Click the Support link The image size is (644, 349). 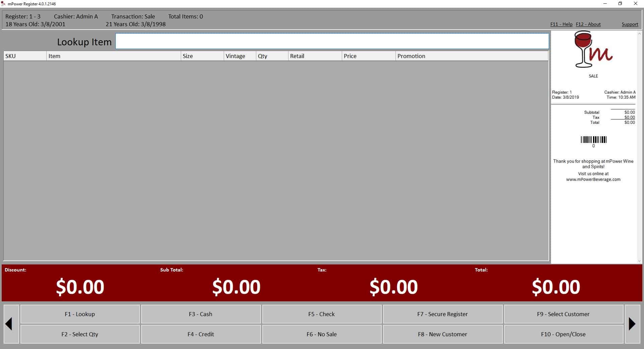(630, 24)
